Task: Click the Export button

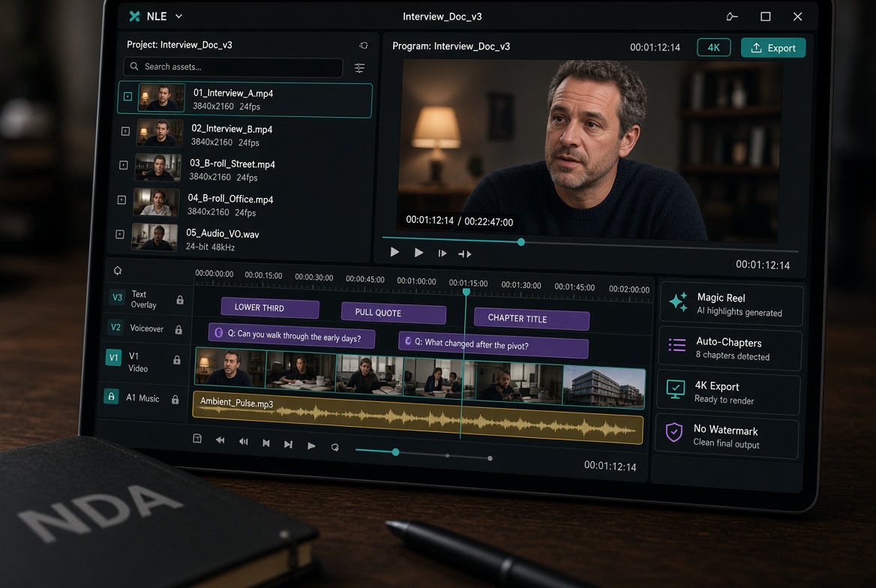Action: click(x=773, y=48)
